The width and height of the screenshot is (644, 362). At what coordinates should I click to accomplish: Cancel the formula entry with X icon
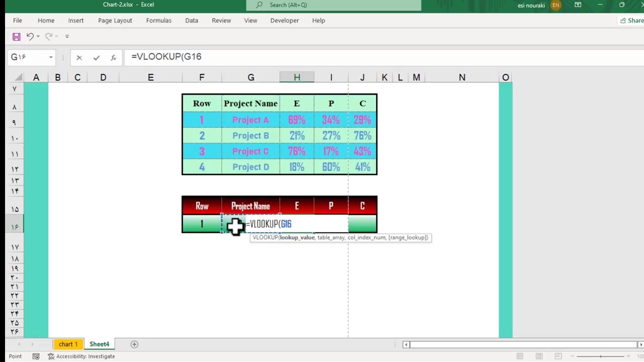(x=79, y=57)
